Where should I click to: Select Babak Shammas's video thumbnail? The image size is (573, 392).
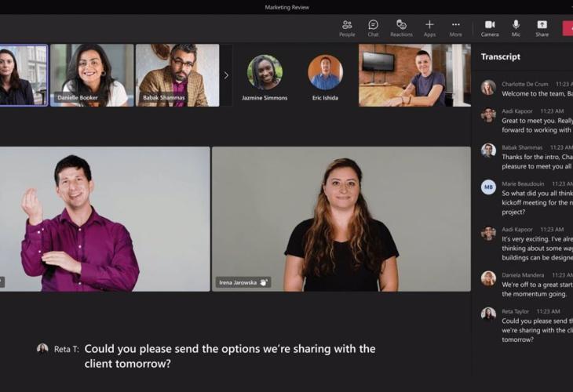click(x=177, y=74)
